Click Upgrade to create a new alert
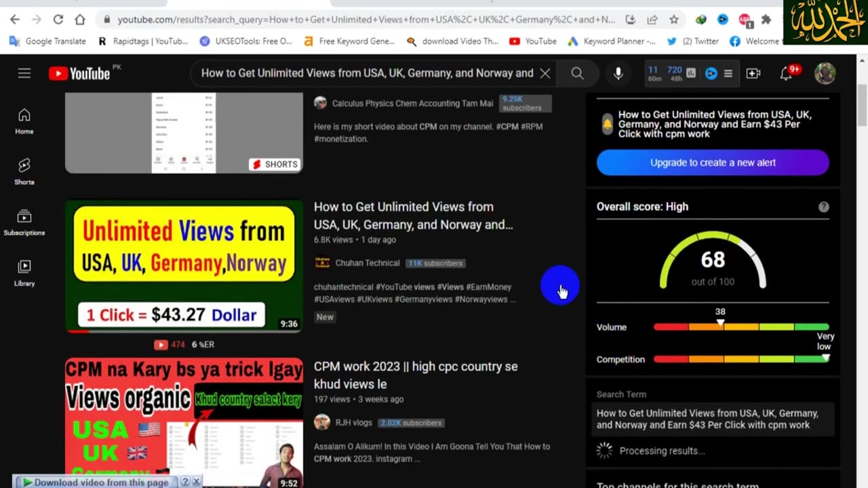Image resolution: width=868 pixels, height=488 pixels. coord(713,163)
